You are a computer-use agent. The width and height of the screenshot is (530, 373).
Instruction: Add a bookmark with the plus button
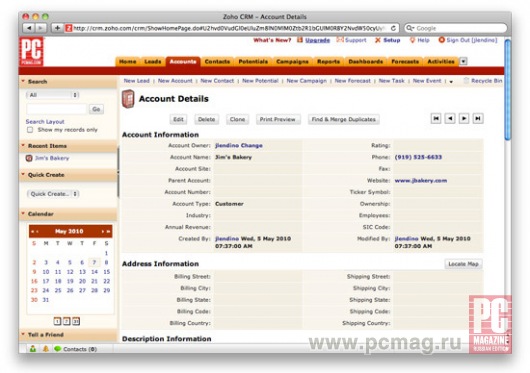coord(57,28)
